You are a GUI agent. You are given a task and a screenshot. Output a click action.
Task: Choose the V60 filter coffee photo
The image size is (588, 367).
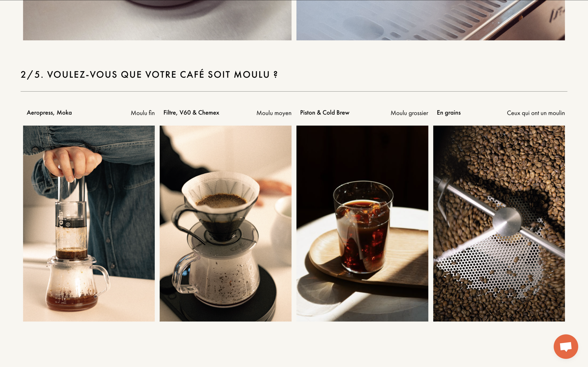click(x=226, y=223)
